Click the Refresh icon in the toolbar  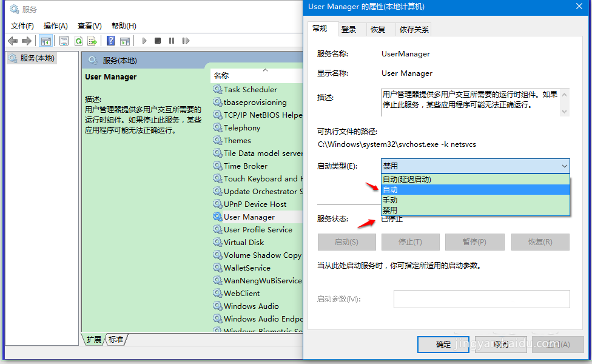coord(79,41)
